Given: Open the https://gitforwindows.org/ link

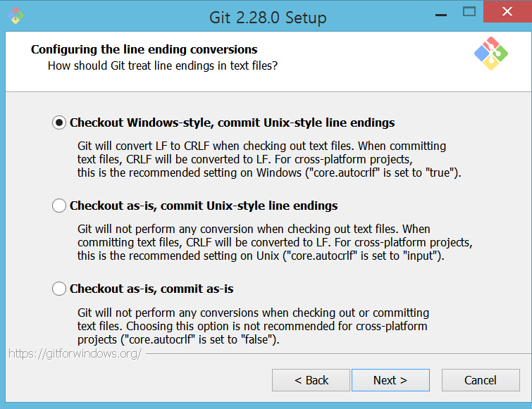Looking at the screenshot, I should click(x=75, y=354).
